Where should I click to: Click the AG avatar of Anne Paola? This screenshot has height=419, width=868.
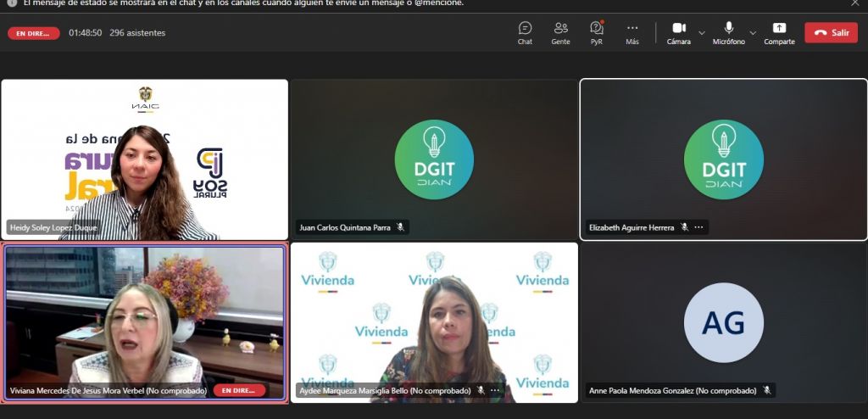pyautogui.click(x=723, y=322)
